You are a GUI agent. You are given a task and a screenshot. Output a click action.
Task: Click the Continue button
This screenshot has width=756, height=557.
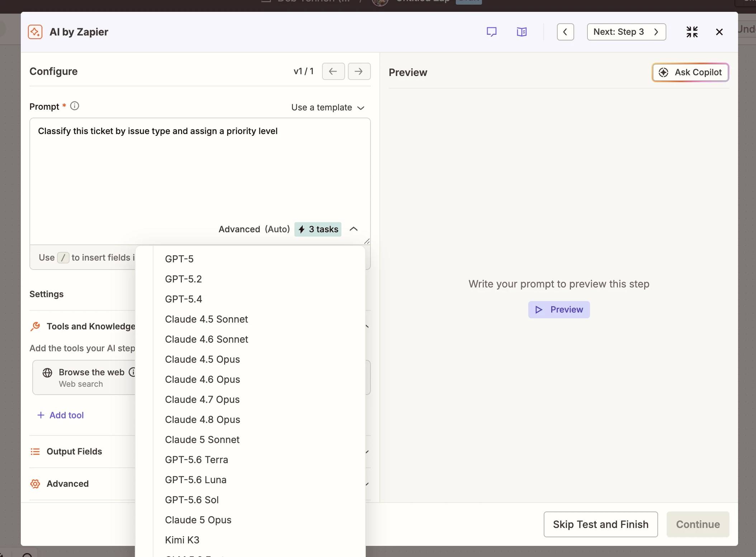coord(698,524)
